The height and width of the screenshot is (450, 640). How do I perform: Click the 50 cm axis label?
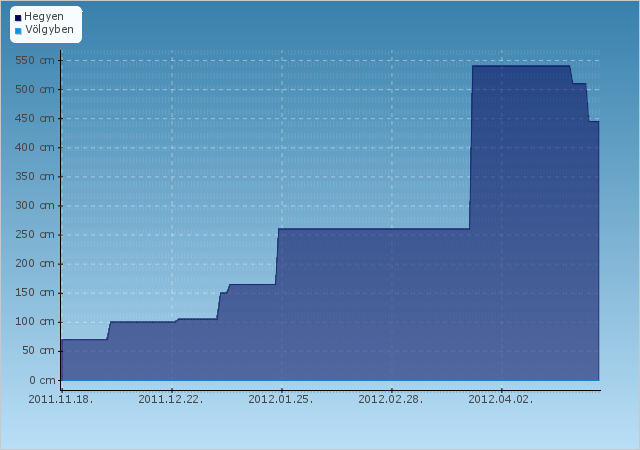(38, 351)
